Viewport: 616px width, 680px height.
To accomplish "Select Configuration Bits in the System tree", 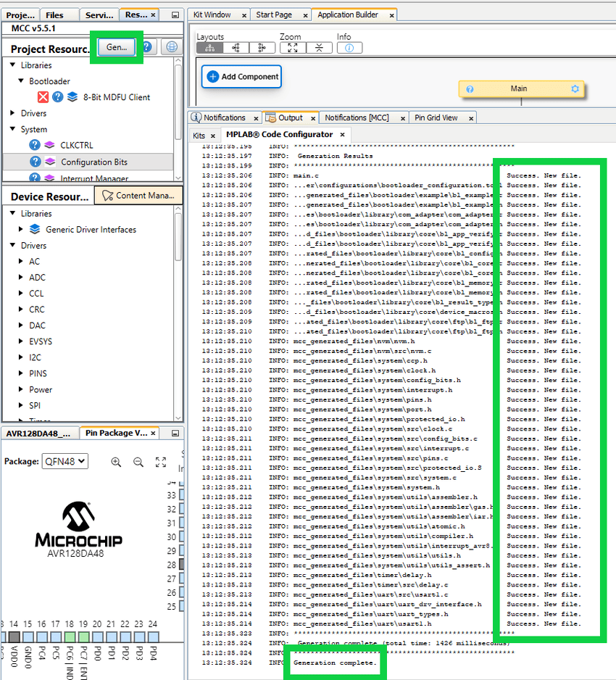I will click(94, 162).
